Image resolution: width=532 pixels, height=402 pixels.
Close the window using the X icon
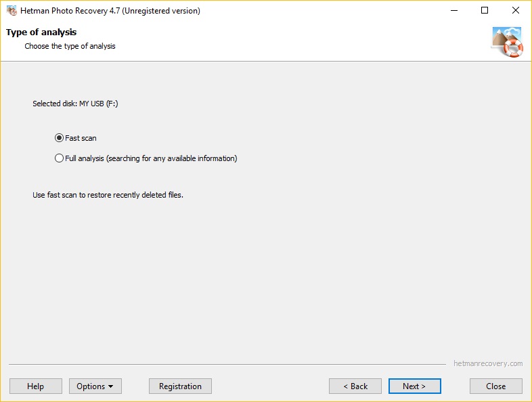(515, 11)
